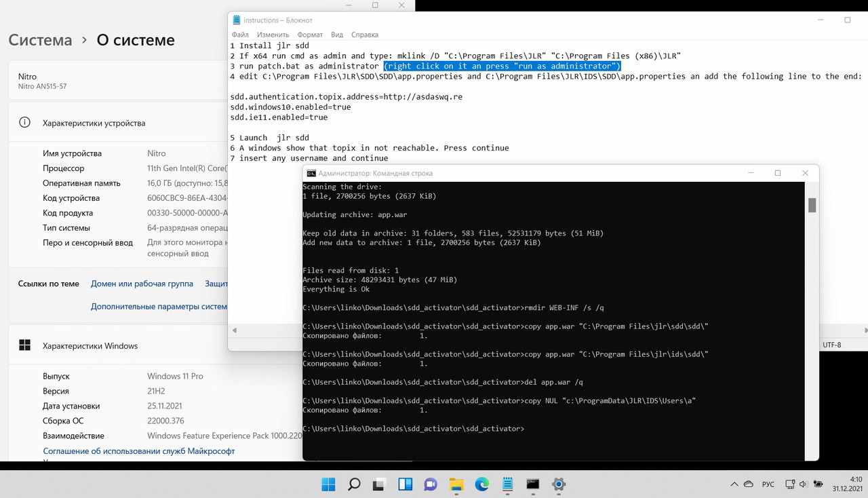This screenshot has height=498, width=868.
Task: Click the Command Prompt vertical scrollbar thumb
Action: (812, 204)
